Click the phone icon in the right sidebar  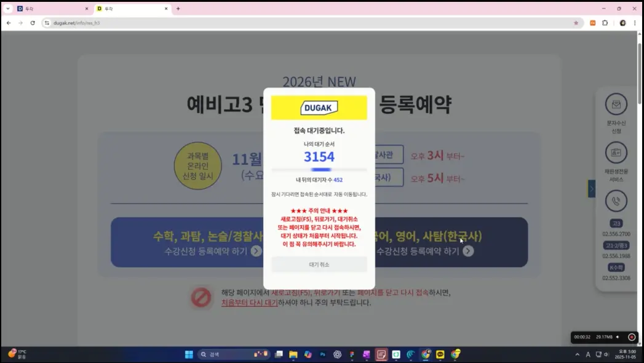[x=616, y=200]
